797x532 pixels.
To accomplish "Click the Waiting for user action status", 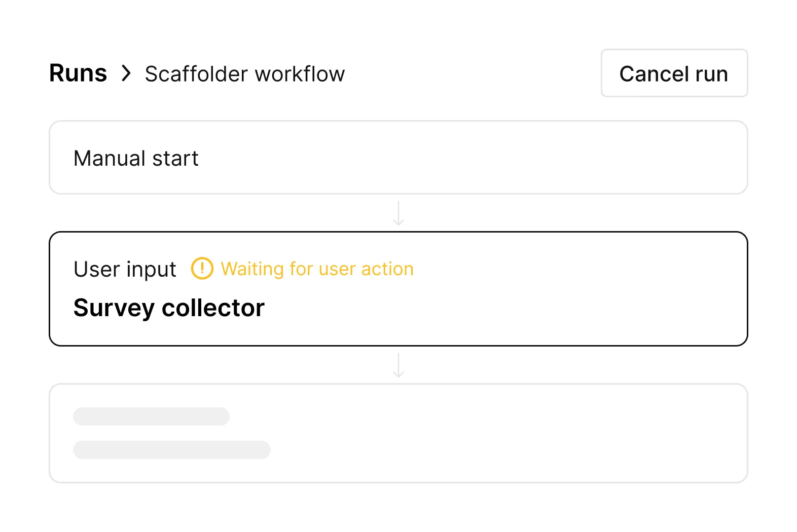I will tap(317, 269).
